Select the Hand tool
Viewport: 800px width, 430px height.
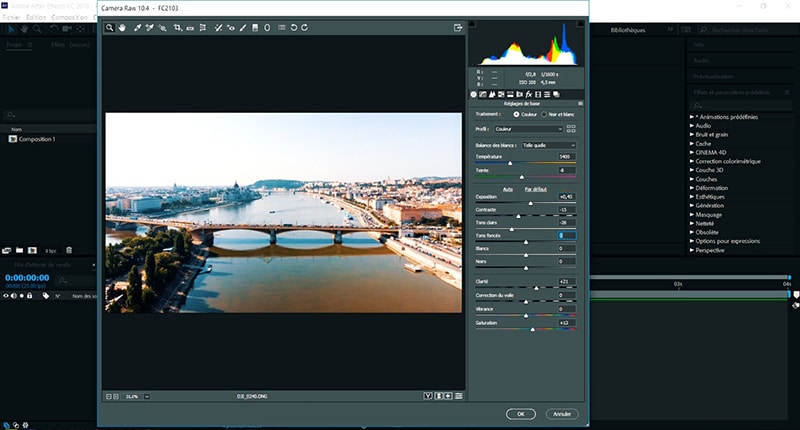pyautogui.click(x=123, y=28)
